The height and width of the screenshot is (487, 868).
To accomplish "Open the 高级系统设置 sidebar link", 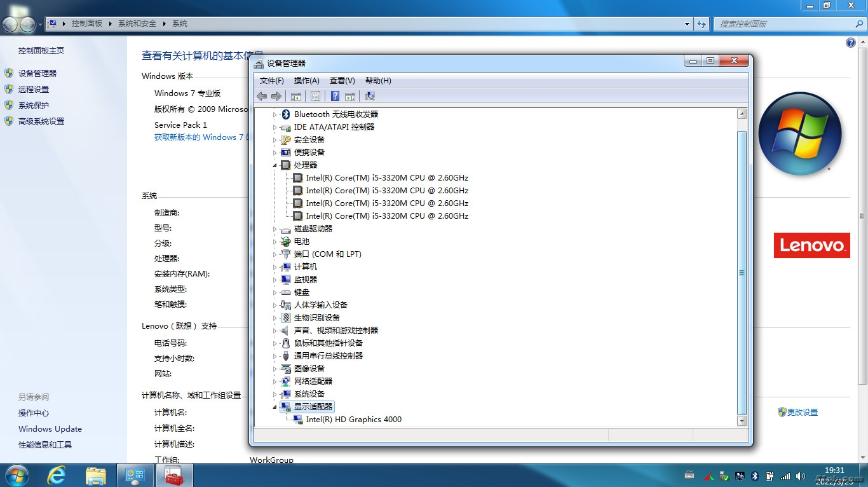I will pyautogui.click(x=41, y=121).
